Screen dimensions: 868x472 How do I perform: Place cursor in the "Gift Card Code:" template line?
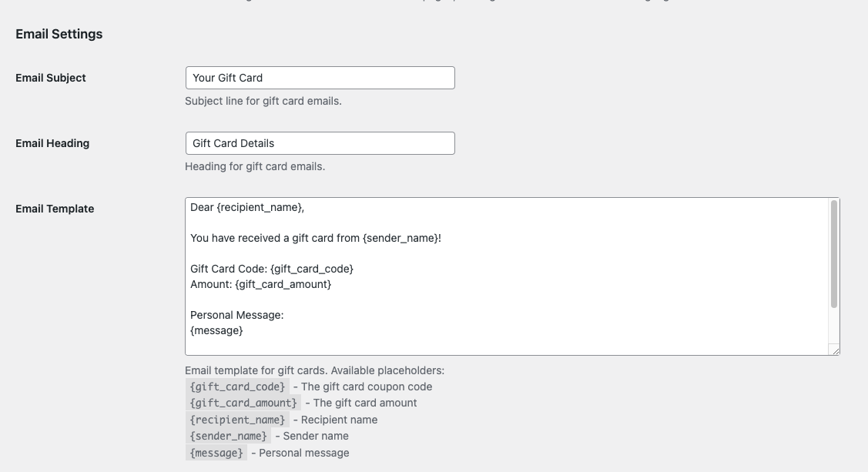tap(272, 269)
